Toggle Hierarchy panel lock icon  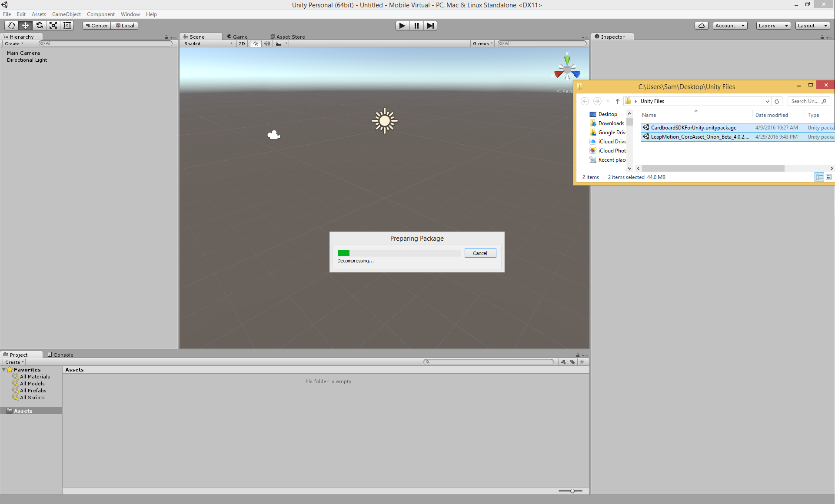click(166, 37)
